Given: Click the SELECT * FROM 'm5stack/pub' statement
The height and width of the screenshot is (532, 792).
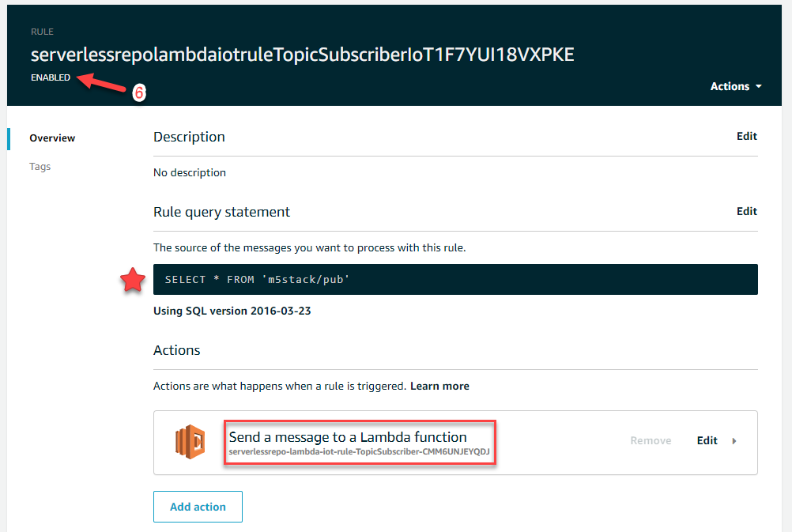Looking at the screenshot, I should pos(257,280).
